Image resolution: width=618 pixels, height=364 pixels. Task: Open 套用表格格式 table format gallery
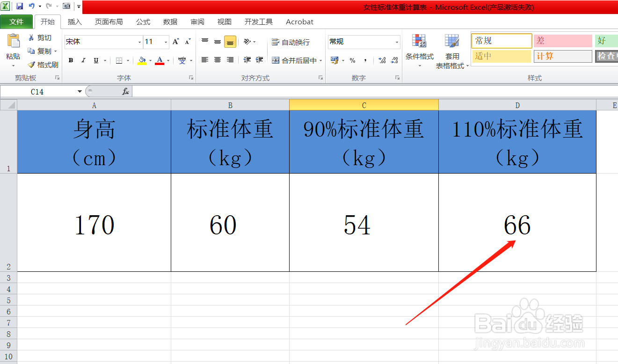[x=452, y=51]
